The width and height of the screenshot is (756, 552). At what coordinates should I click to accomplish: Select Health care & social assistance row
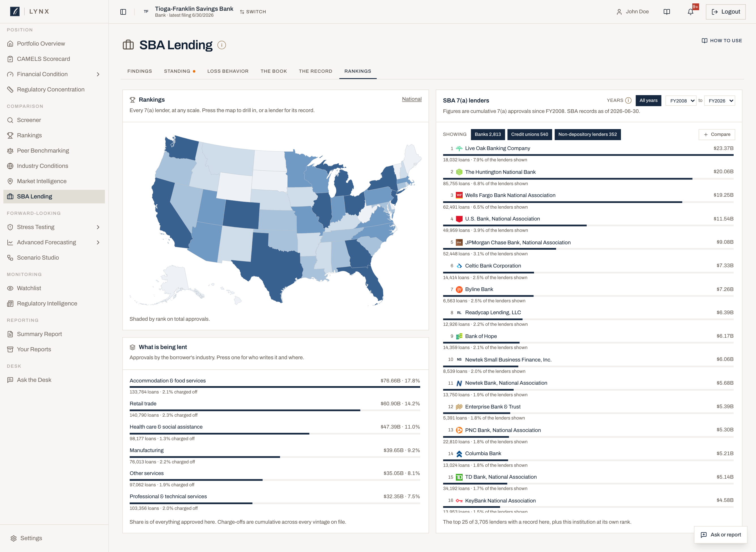pos(275,432)
